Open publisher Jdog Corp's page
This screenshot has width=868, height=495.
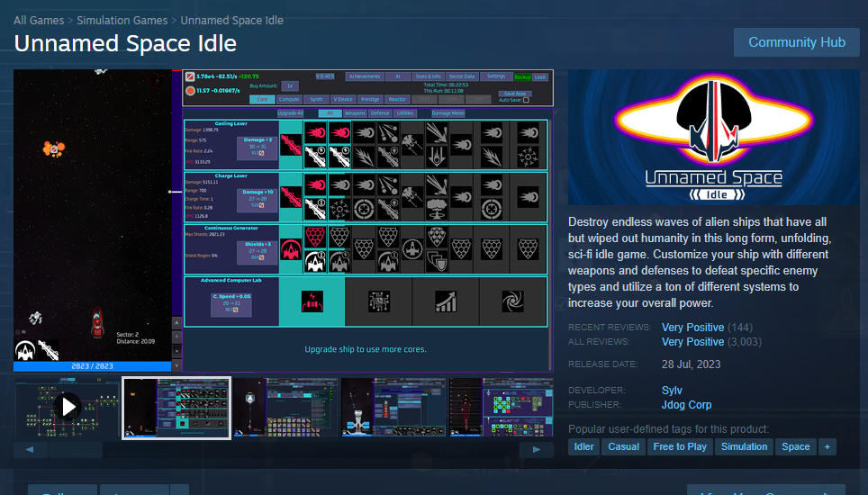click(686, 404)
